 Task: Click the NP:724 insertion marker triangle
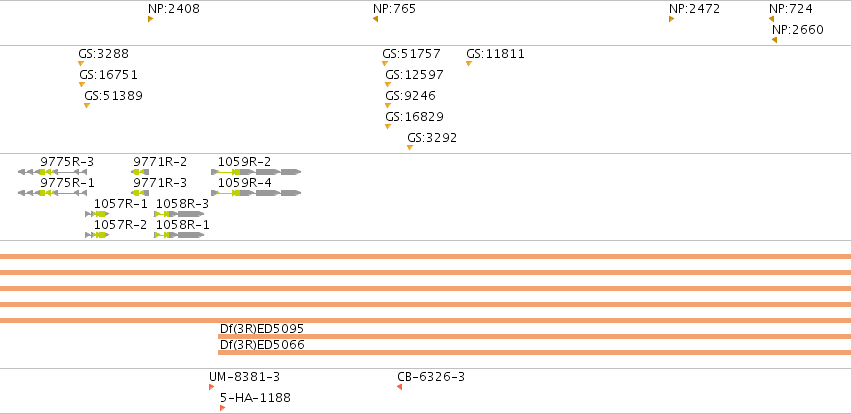point(771,19)
